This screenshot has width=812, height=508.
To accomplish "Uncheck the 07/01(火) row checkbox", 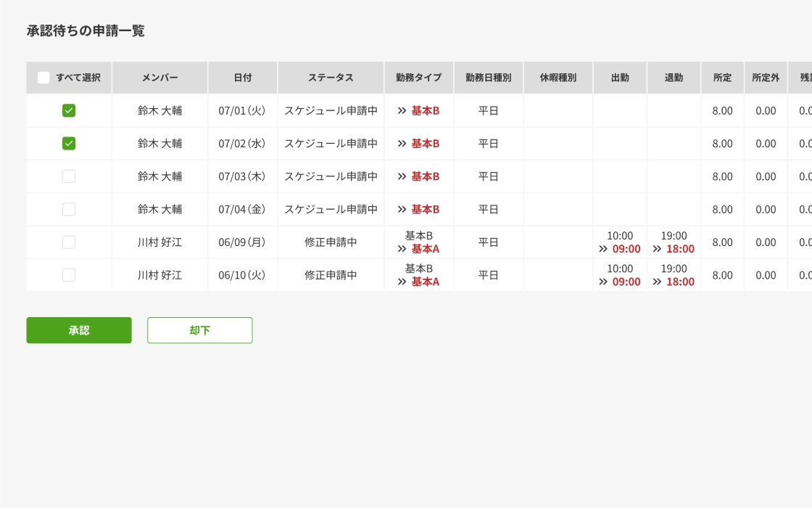I will click(x=69, y=111).
